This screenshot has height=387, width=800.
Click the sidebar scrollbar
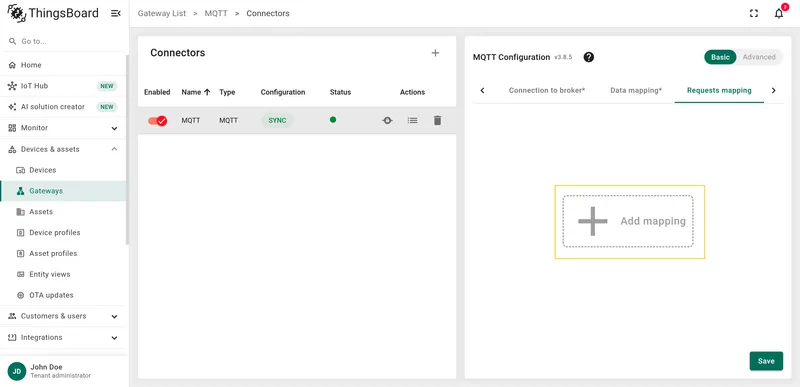click(x=127, y=149)
